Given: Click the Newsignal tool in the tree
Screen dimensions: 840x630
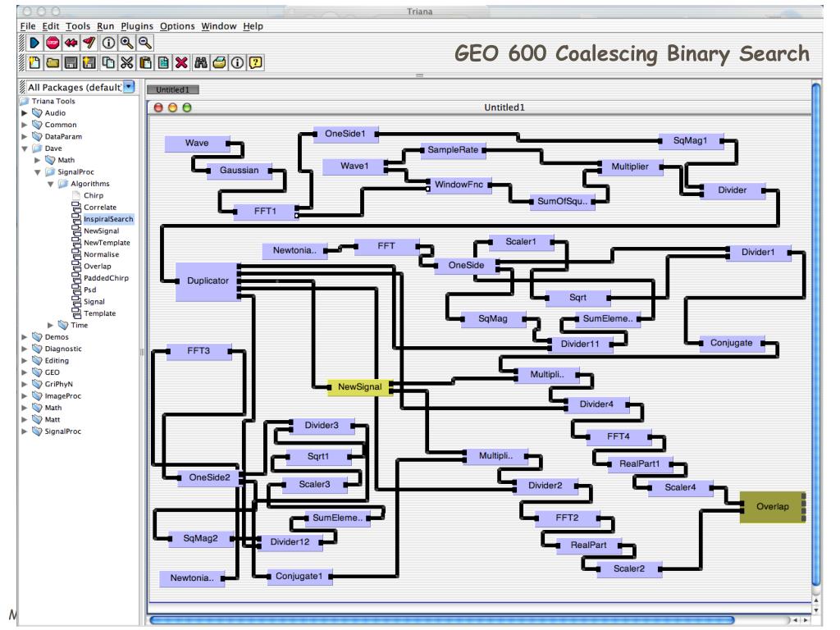Looking at the screenshot, I should [x=101, y=231].
